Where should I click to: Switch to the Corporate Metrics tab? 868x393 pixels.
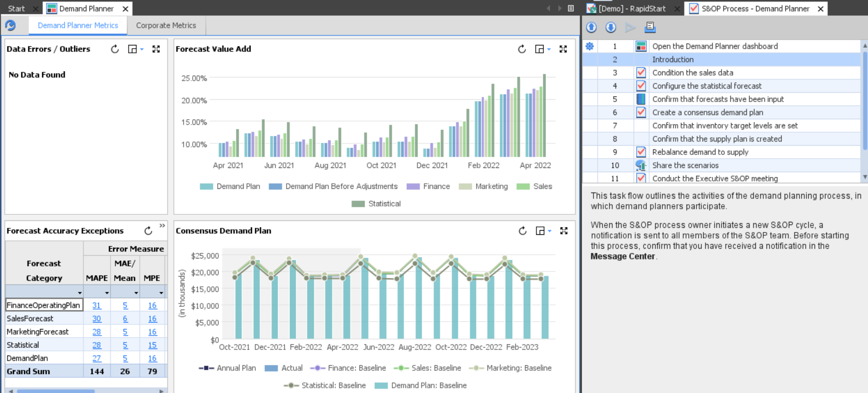click(166, 26)
